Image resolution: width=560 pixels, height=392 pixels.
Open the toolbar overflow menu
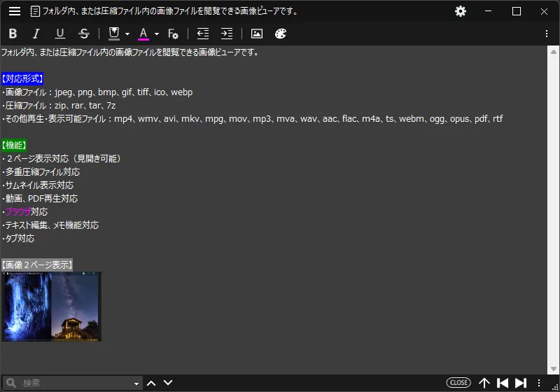pyautogui.click(x=547, y=34)
